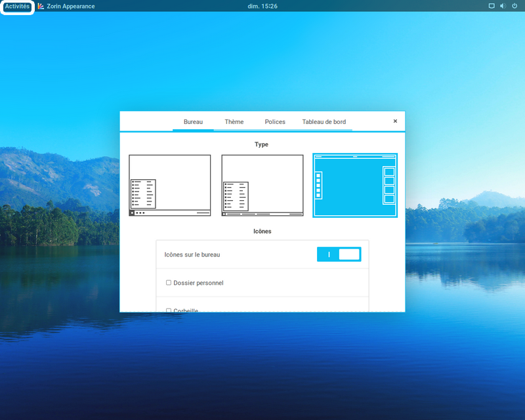
Task: Check the Corbeille checkbox
Action: 169,310
